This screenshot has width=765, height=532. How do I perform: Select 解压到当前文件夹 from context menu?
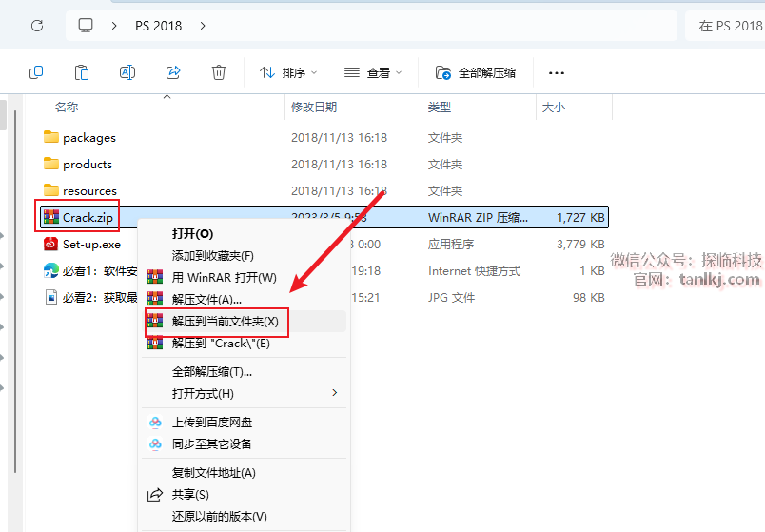point(225,322)
